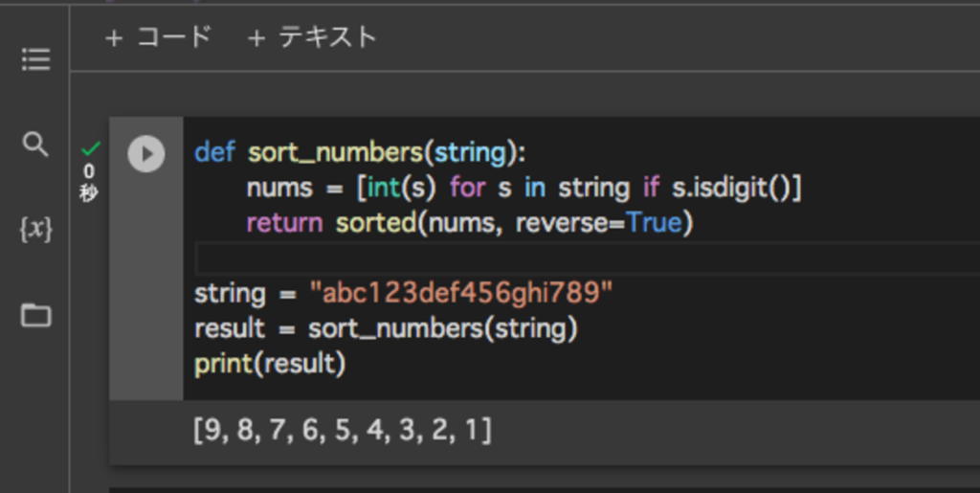
Task: Click the green execution checkmark
Action: coord(91,148)
